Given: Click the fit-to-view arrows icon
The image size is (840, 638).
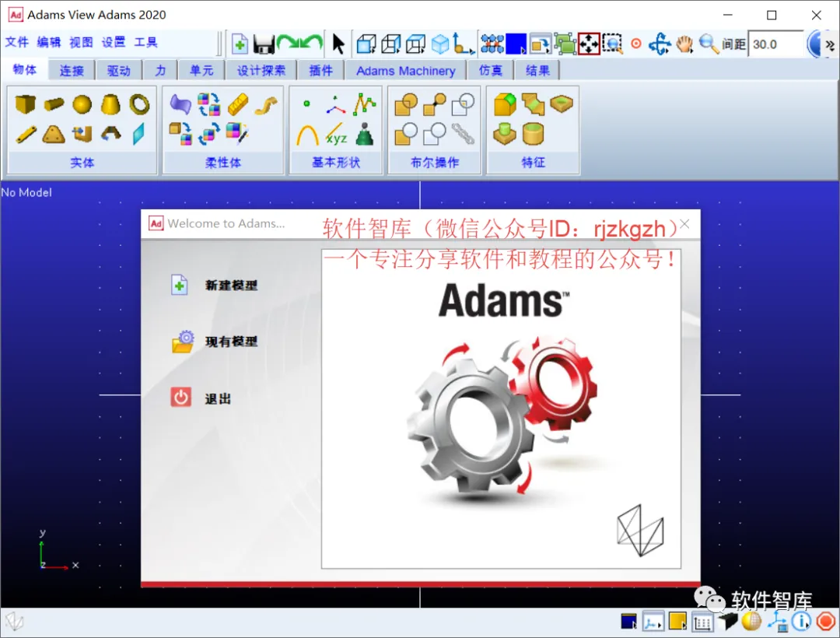Looking at the screenshot, I should coord(588,44).
